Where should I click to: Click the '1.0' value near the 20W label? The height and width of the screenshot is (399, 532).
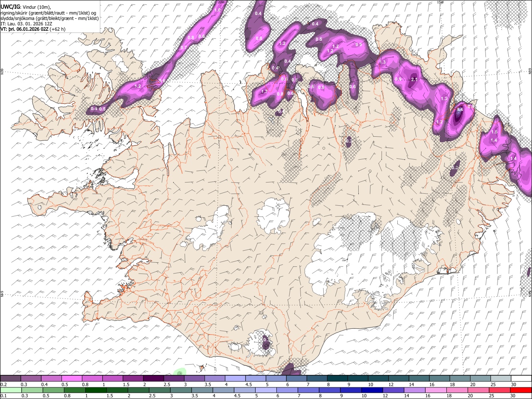pos(217,10)
